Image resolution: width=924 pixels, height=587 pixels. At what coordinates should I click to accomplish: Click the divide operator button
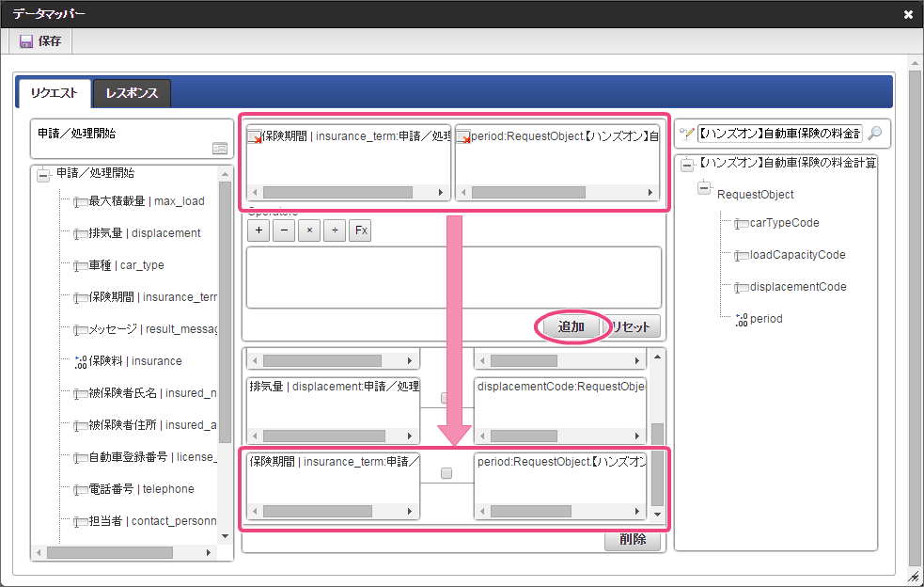(x=335, y=230)
